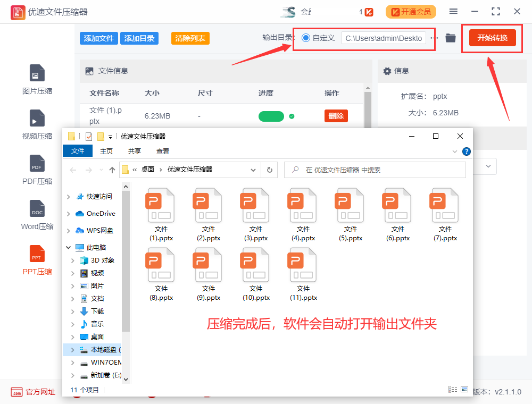Browse output path with the ellipsis button
This screenshot has height=404, width=532.
(434, 38)
